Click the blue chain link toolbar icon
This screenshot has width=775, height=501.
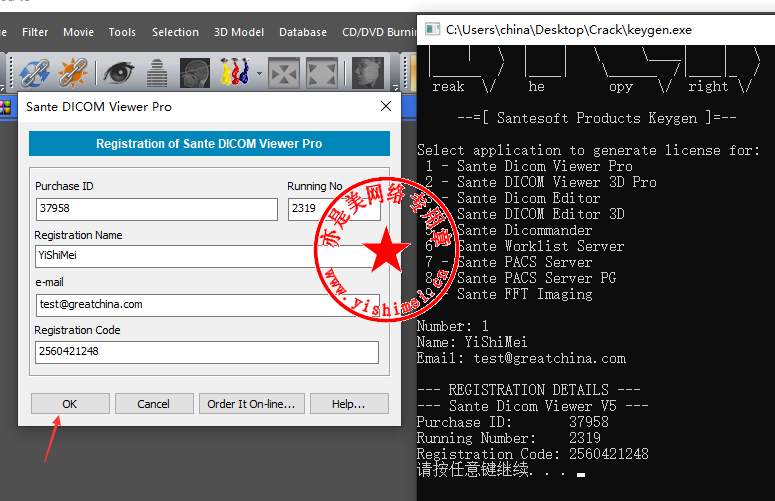(36, 71)
